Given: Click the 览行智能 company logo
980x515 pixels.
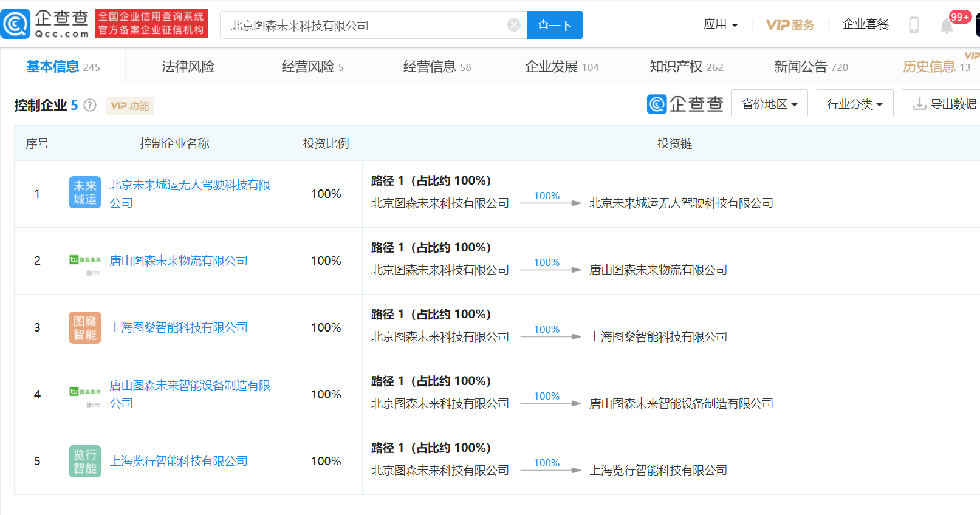Looking at the screenshot, I should pyautogui.click(x=85, y=462).
